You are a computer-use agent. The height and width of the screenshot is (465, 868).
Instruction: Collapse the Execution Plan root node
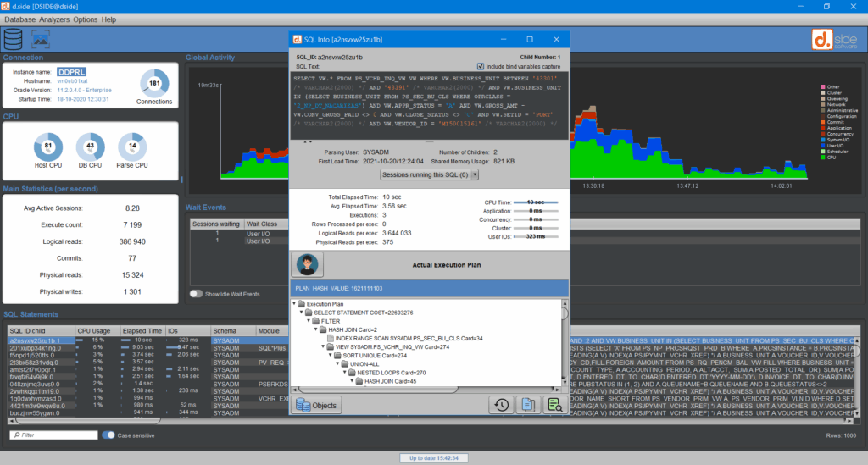point(294,303)
